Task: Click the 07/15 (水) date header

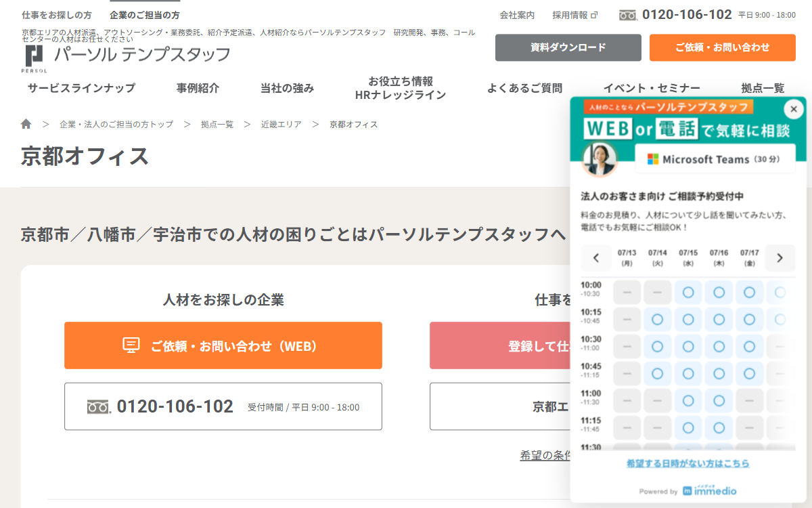Action: [688, 257]
